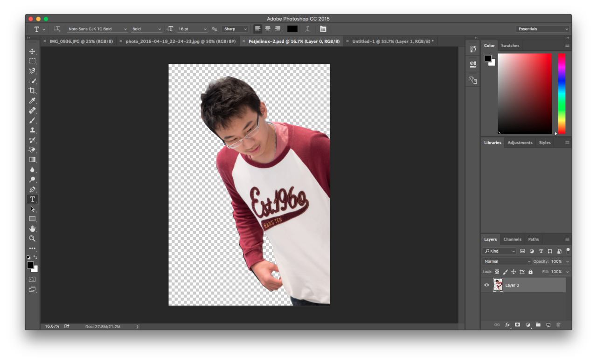Select the Hand tool

(32, 228)
